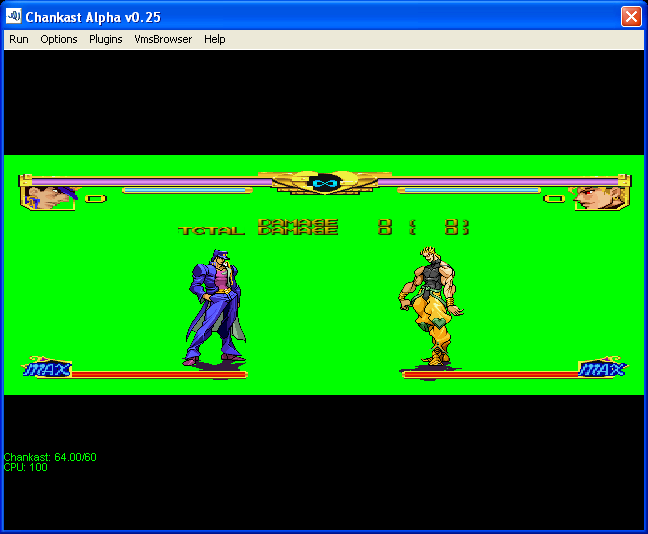Click the left player's win counter 0
Screen dimensions: 648x534
[x=96, y=199]
